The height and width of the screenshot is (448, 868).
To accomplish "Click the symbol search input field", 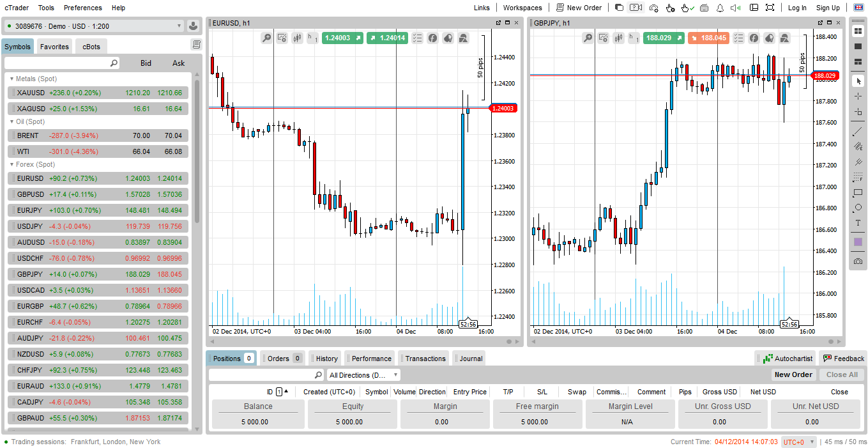I will point(57,63).
